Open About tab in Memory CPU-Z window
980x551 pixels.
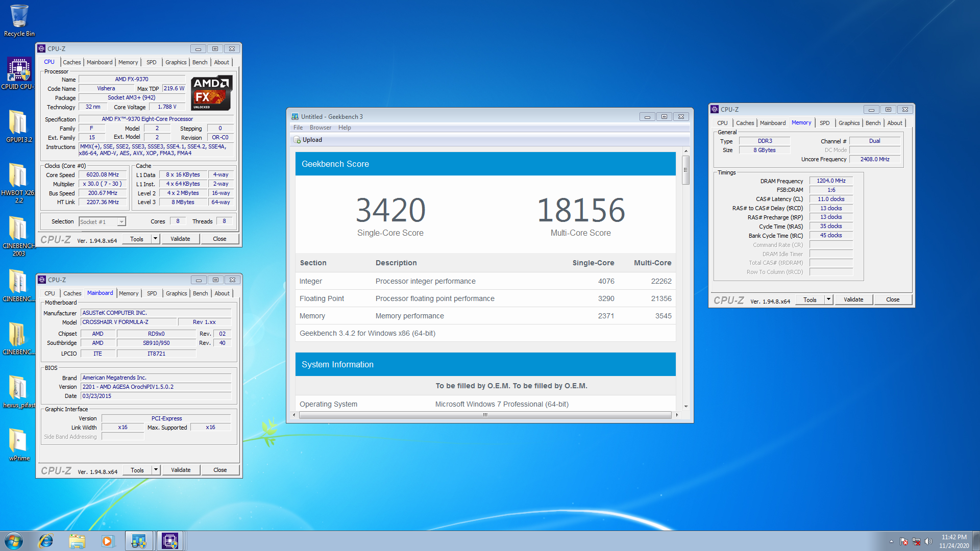895,123
